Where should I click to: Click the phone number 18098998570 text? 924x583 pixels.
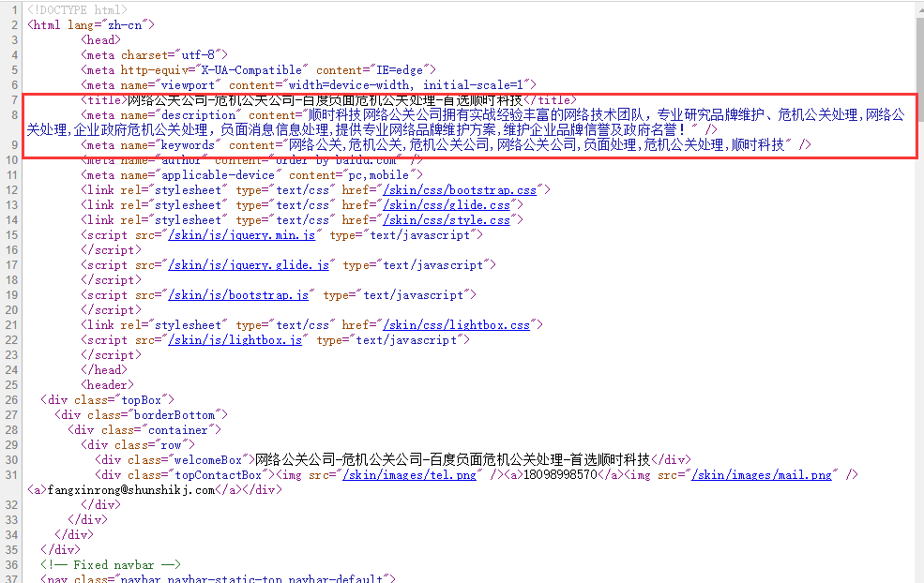(562, 475)
